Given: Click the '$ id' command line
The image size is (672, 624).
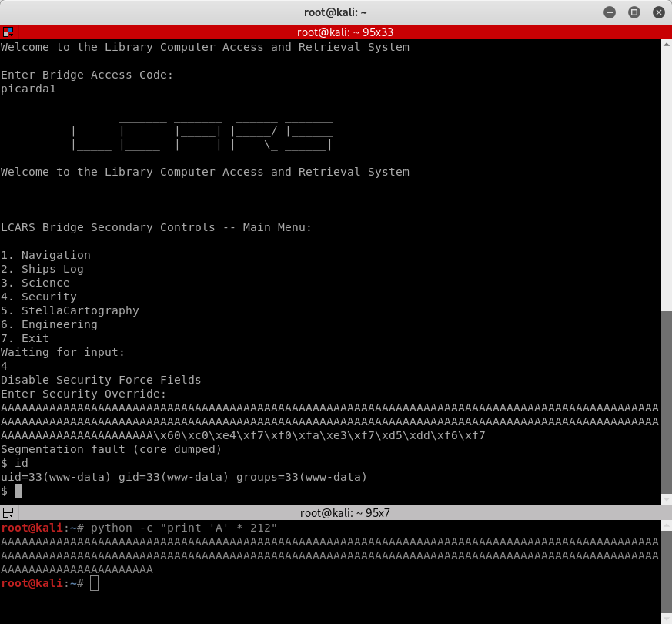Looking at the screenshot, I should (x=15, y=463).
